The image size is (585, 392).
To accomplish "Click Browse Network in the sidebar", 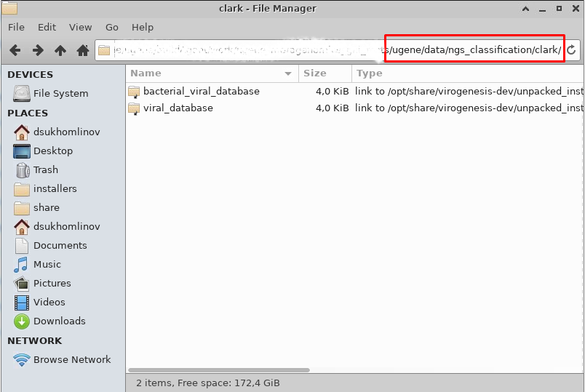I will tap(71, 359).
